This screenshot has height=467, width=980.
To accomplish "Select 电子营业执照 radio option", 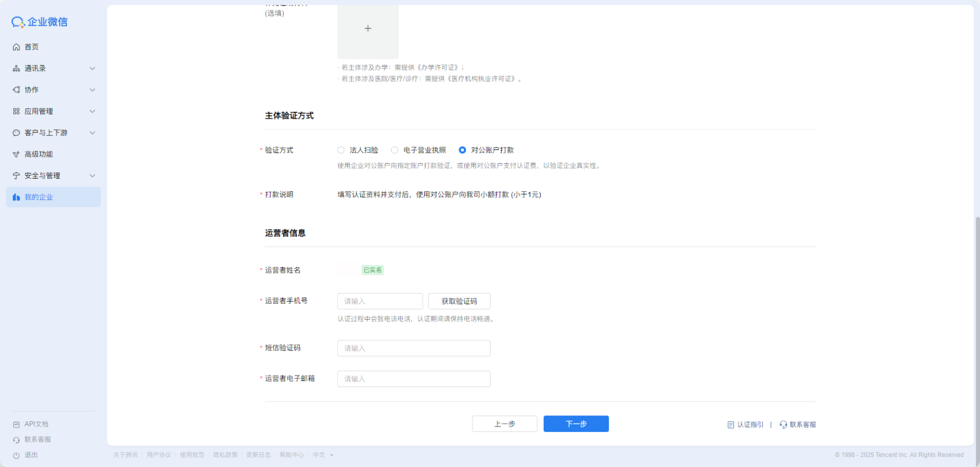I will click(394, 151).
